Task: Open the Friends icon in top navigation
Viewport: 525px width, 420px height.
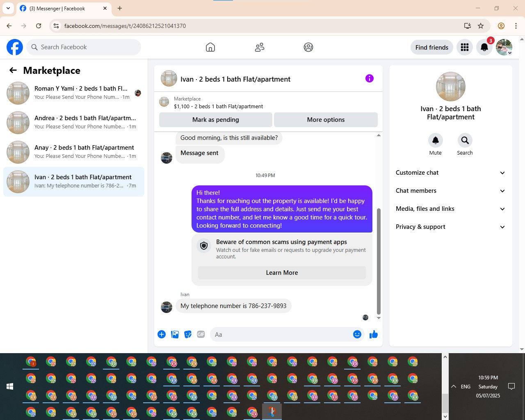Action: tap(260, 47)
